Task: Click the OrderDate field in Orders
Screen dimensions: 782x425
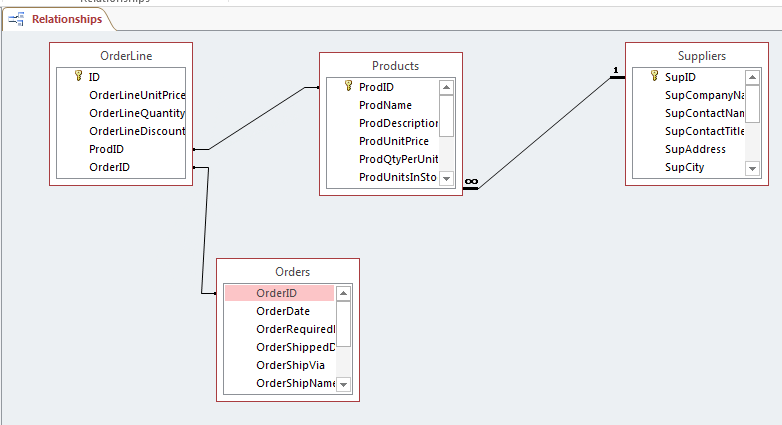Action: point(282,311)
